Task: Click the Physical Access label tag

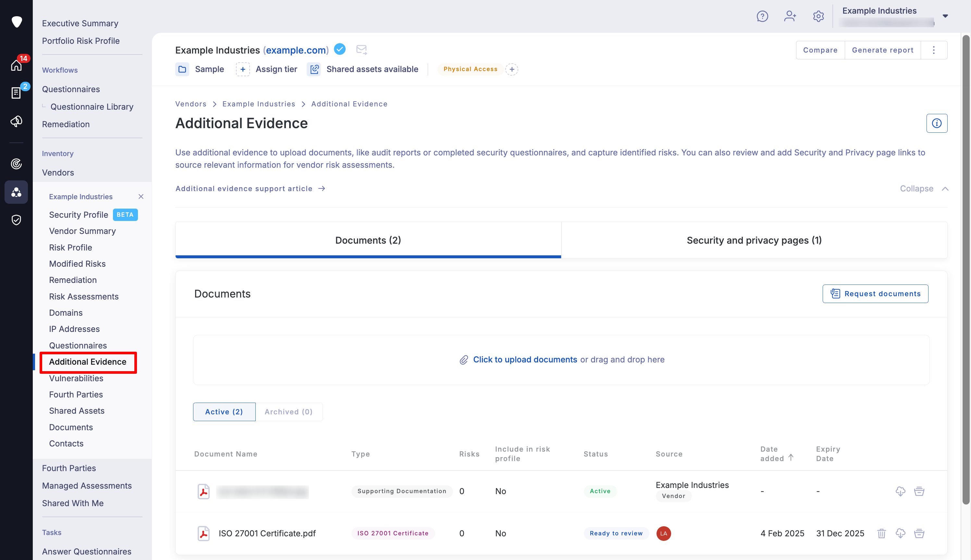Action: click(x=470, y=69)
